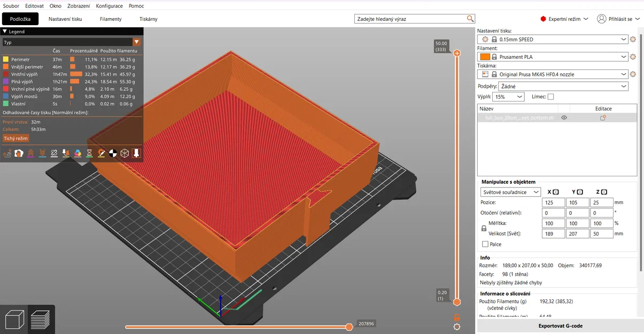
Task: Toggle shells display icon (wireframe cube)
Action: coord(125,153)
